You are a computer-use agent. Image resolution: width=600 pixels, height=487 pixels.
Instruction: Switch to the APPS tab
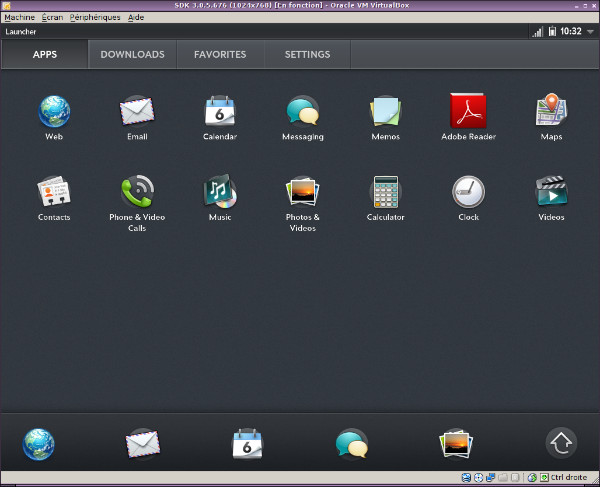click(45, 54)
